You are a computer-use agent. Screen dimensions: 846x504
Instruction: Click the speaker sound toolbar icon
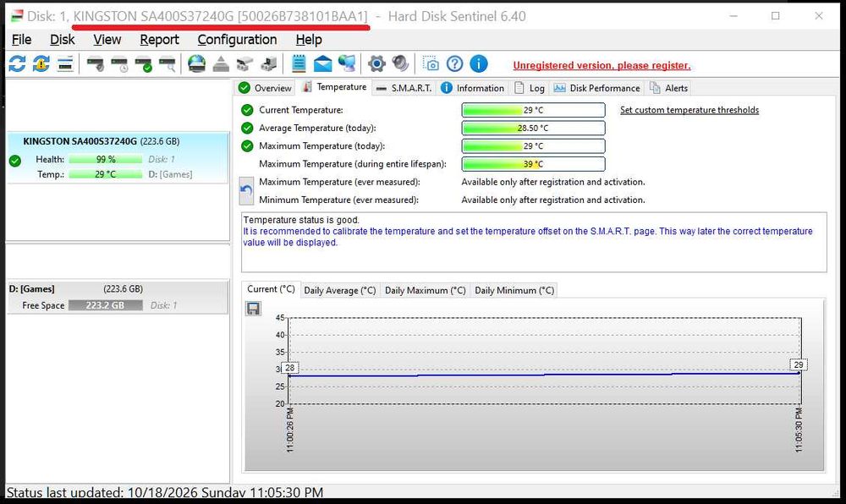click(400, 63)
